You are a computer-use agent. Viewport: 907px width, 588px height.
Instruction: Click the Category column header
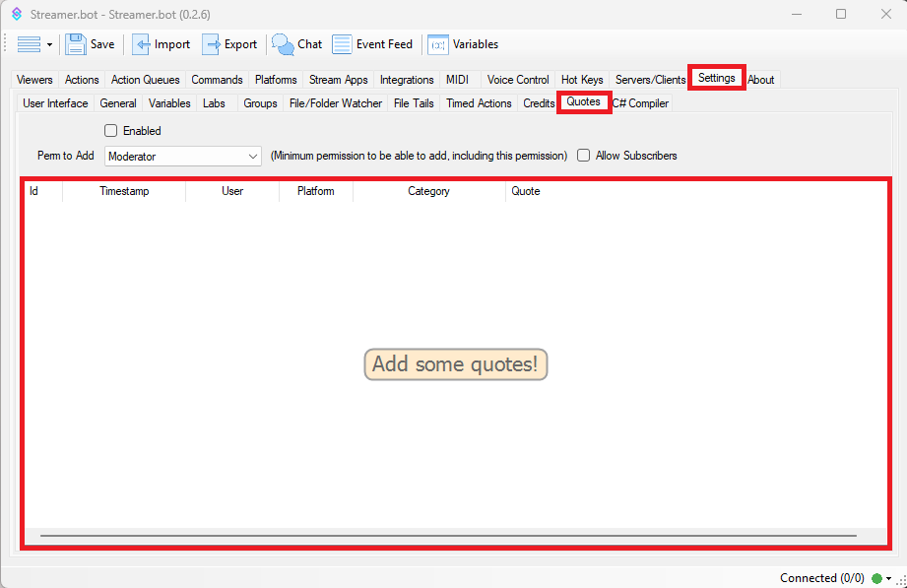(428, 191)
